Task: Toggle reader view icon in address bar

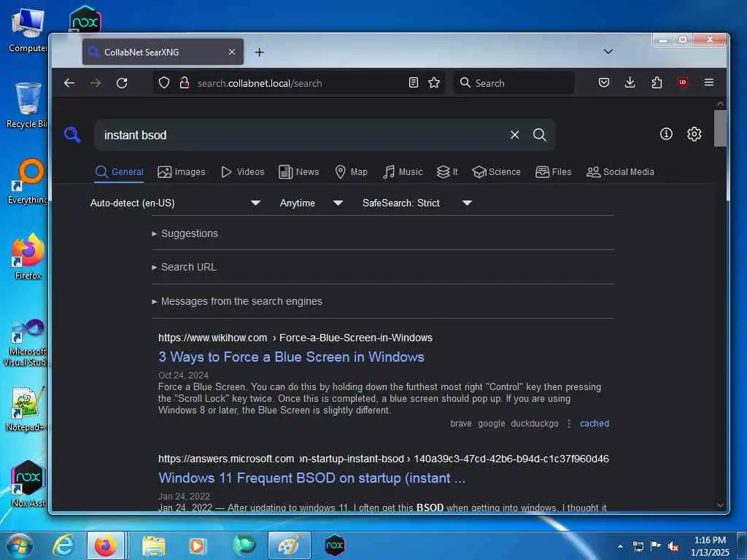Action: [x=413, y=83]
